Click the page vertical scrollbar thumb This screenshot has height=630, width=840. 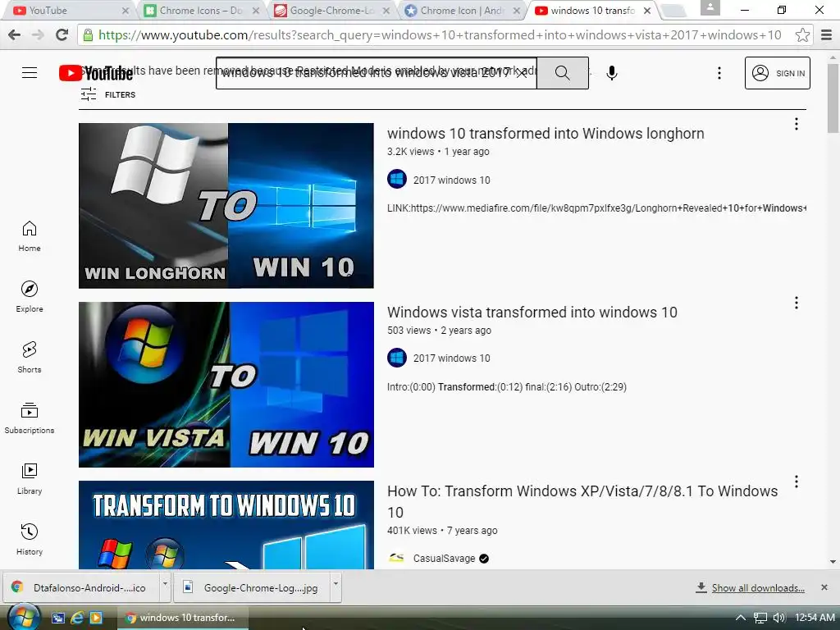(x=833, y=98)
